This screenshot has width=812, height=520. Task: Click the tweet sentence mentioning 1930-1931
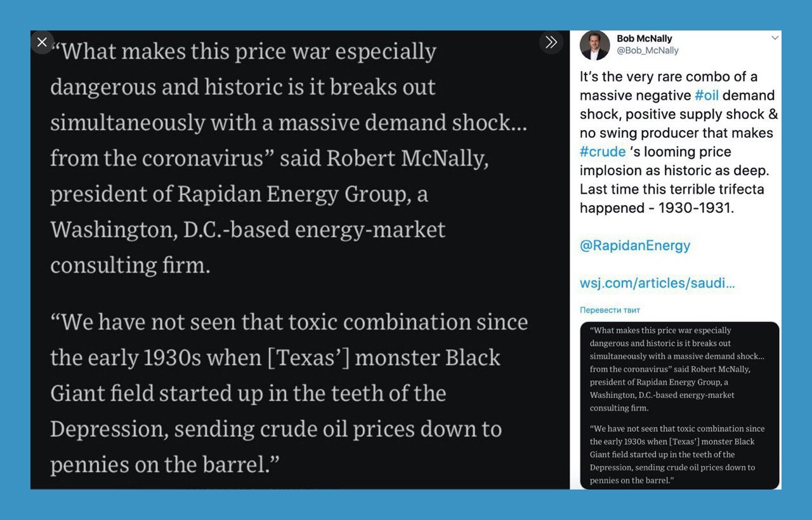pos(672,198)
